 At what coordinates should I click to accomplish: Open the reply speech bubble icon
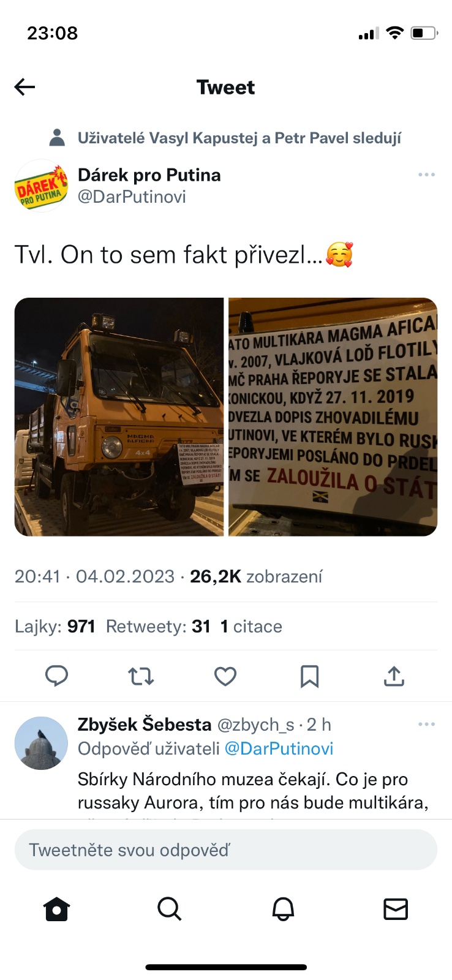click(57, 676)
